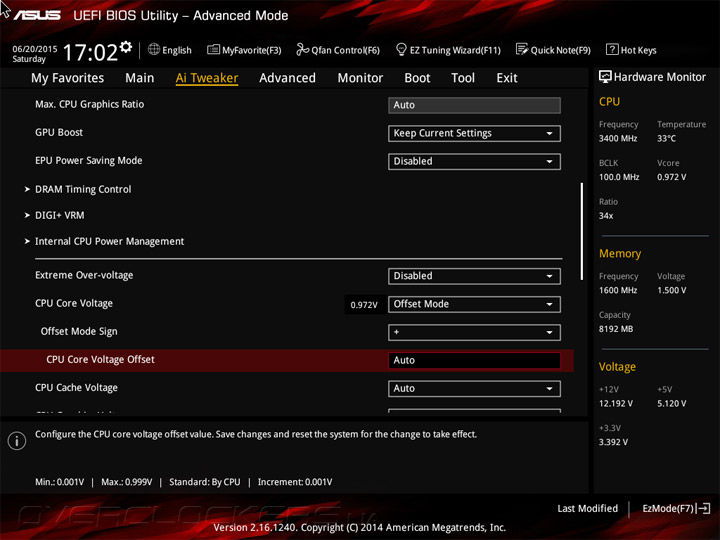Click the Last Modified button
The image size is (720, 540).
pyautogui.click(x=587, y=508)
